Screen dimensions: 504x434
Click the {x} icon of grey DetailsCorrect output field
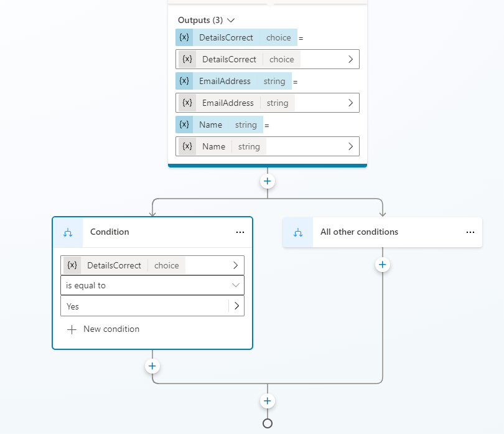click(187, 59)
